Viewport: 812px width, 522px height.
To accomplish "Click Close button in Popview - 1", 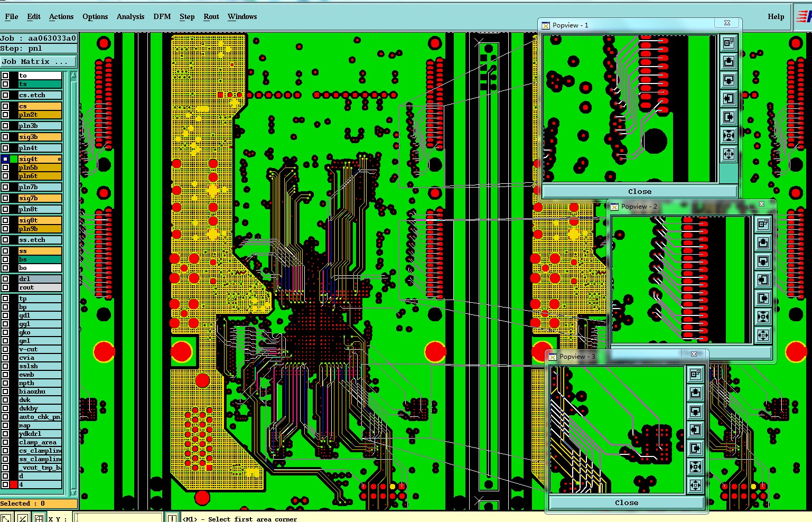I will click(640, 191).
